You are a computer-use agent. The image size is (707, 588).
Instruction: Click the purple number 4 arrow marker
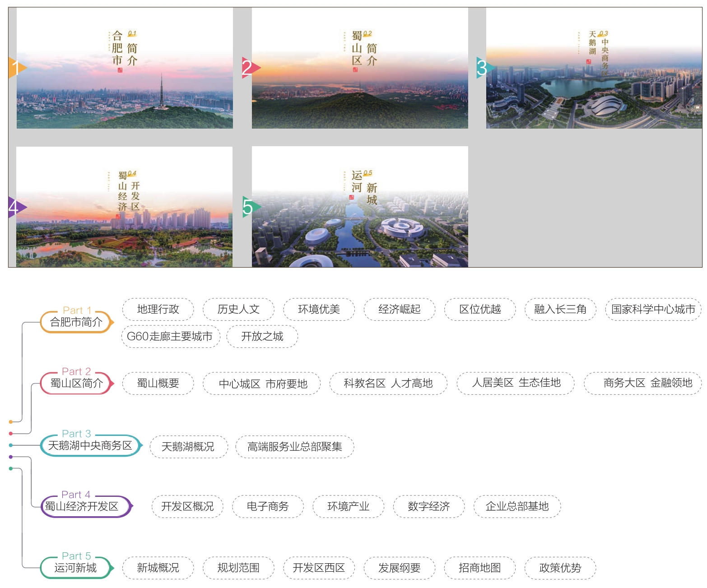[17, 207]
